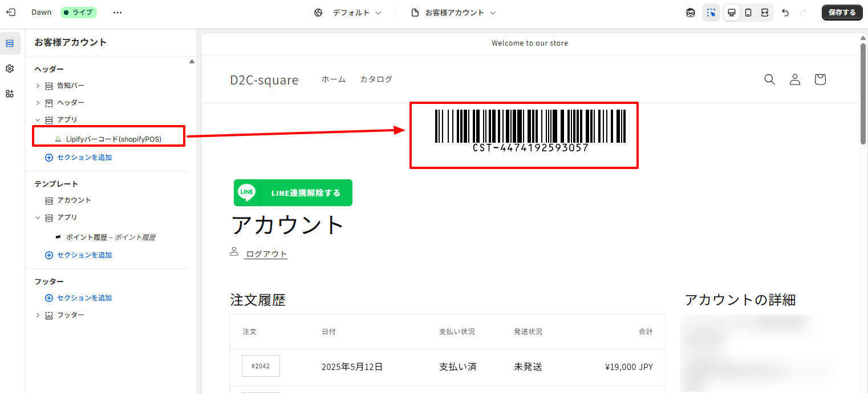Click the Sidekick assistant face icon

tap(691, 13)
